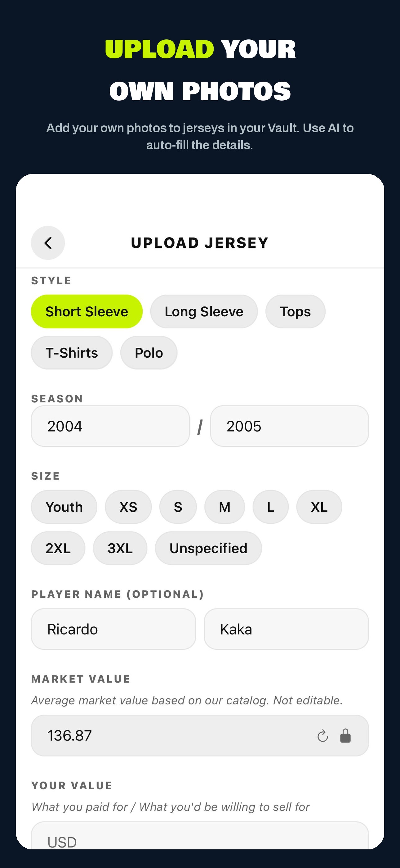Choose size S
This screenshot has width=400, height=868.
click(178, 507)
